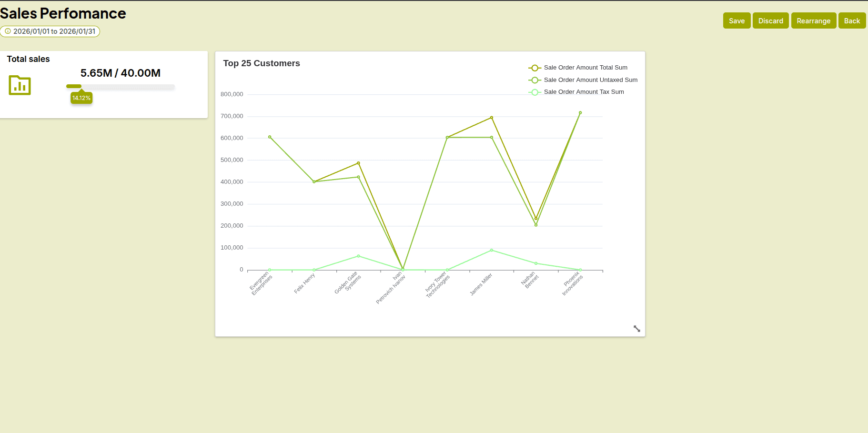The height and width of the screenshot is (433, 868).
Task: Click the Top 25 Customers chart title
Action: (262, 63)
